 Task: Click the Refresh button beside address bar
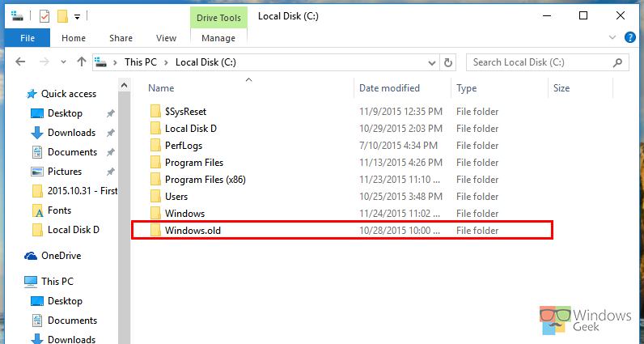click(x=447, y=62)
